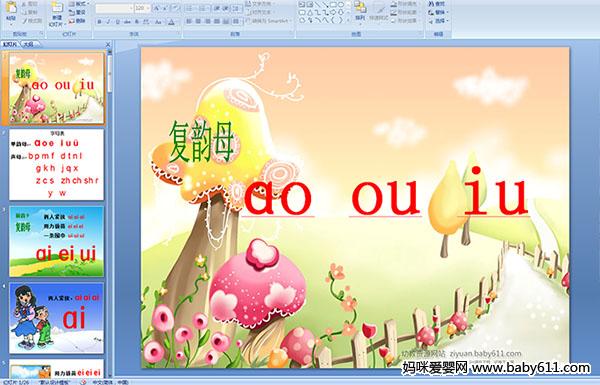Select slide 3 thumbnail showing ai ei ui
Viewport: 600px width, 385px height.
57,241
